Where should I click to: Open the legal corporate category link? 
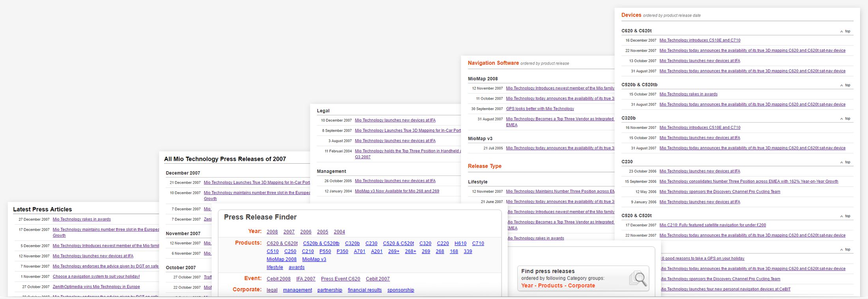(272, 290)
